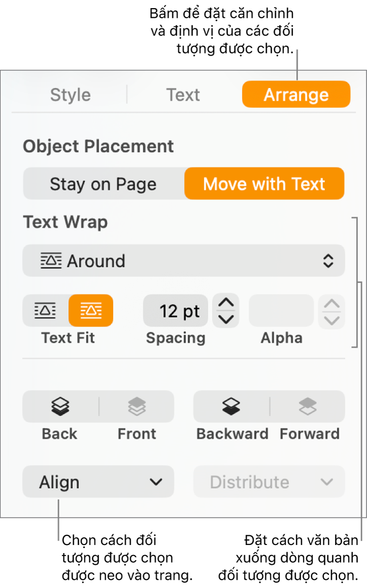Bring object Forward one layer icon
This screenshot has width=367, height=588.
(308, 406)
